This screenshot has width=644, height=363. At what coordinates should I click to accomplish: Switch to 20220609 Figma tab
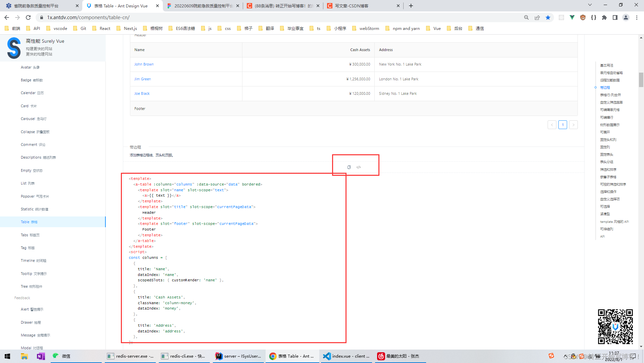[x=203, y=6]
